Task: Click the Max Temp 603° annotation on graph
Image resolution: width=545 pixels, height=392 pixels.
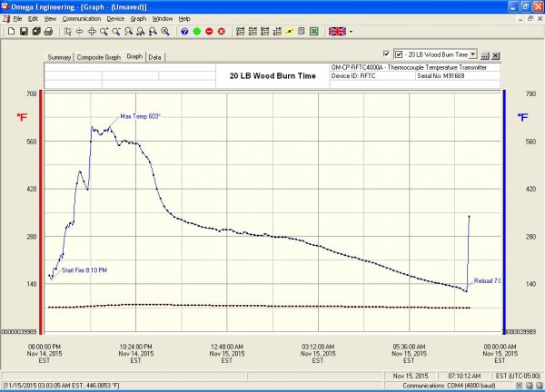Action: [140, 117]
